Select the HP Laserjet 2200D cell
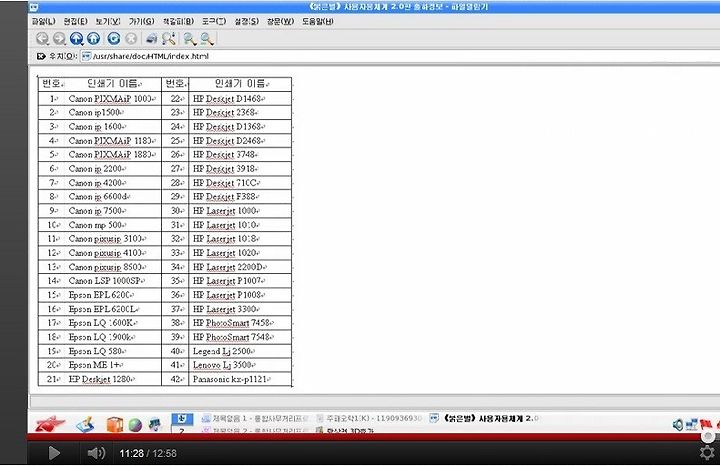This screenshot has width=720, height=466. point(240,267)
